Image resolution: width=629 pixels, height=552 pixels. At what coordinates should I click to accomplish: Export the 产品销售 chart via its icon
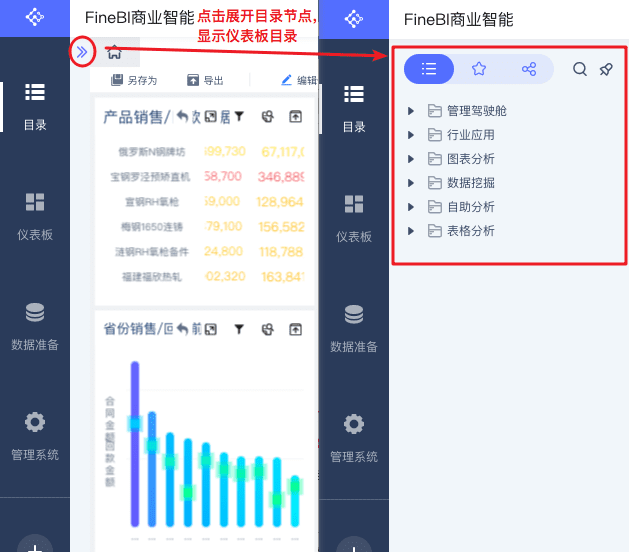coord(296,117)
